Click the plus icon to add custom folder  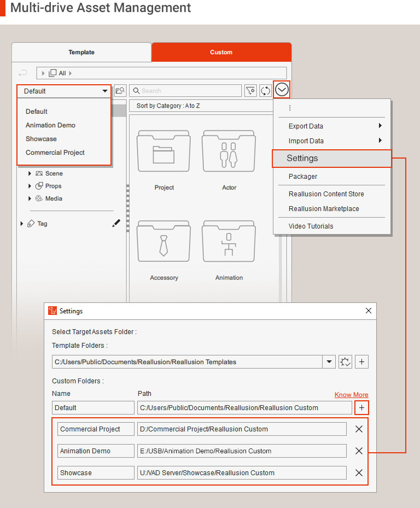[361, 407]
